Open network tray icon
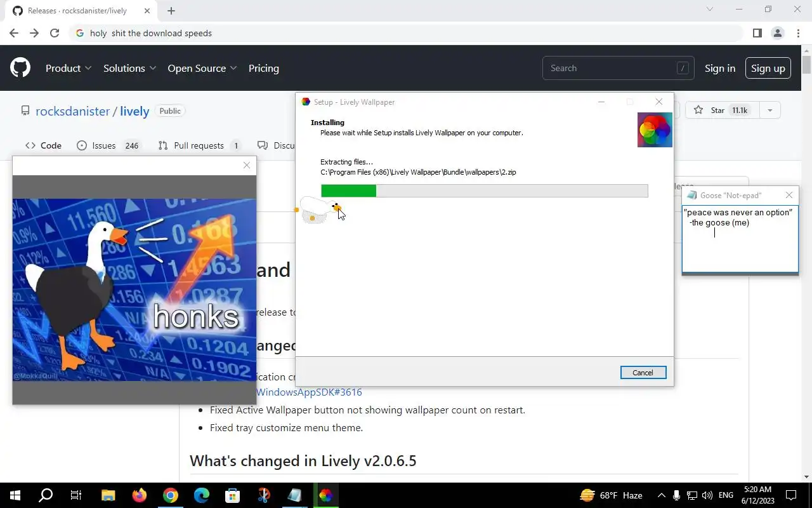 click(x=692, y=495)
